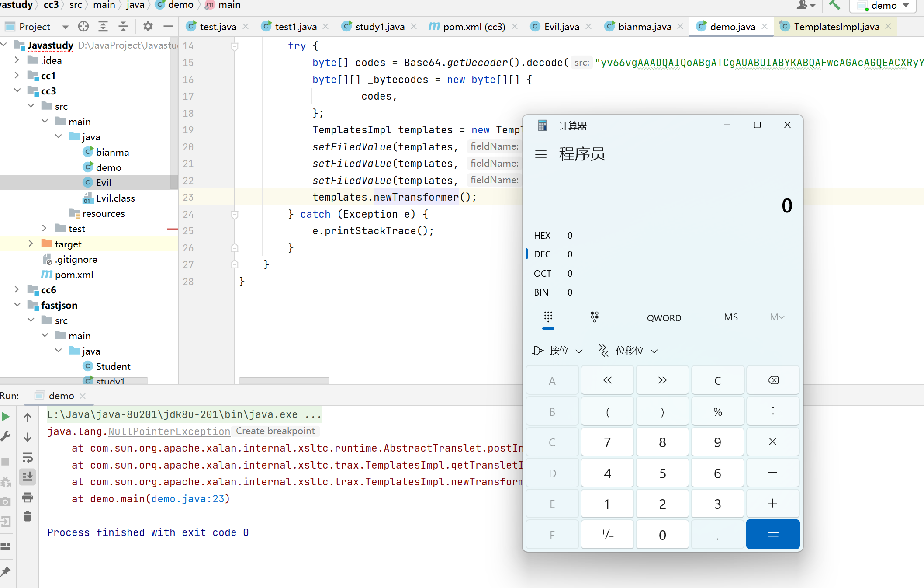Hide the Project tool window
The width and height of the screenshot is (924, 588).
[x=168, y=27]
